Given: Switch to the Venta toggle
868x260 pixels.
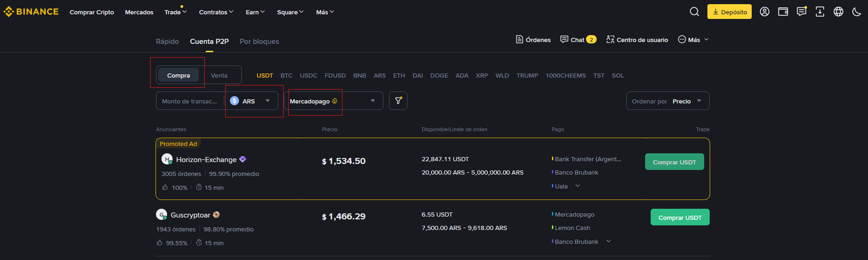Looking at the screenshot, I should (219, 75).
